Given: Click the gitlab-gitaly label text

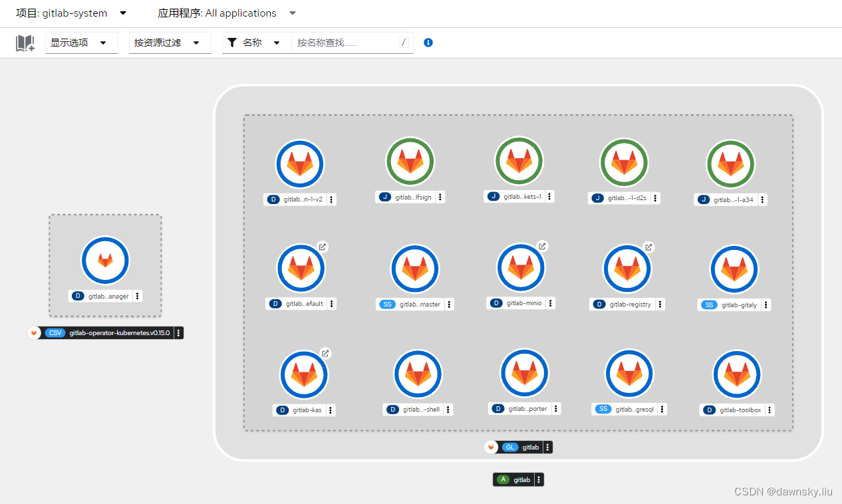Looking at the screenshot, I should (x=740, y=305).
